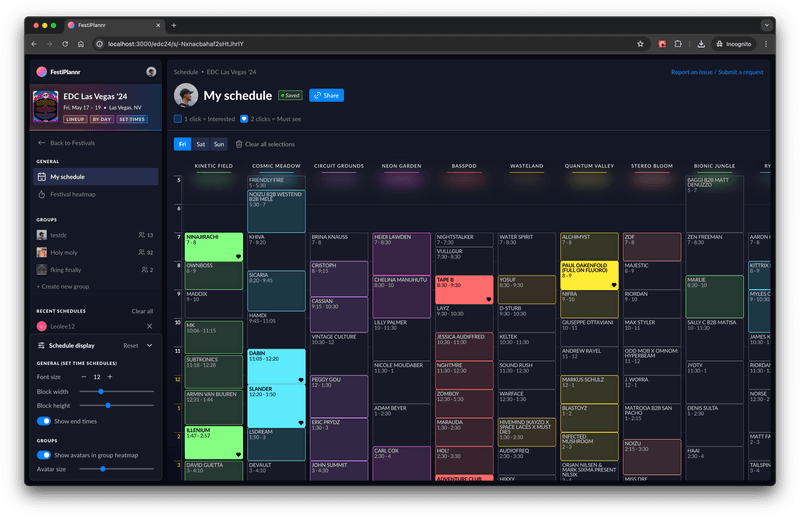
Task: Open the browser extensions puzzle icon
Action: pyautogui.click(x=679, y=44)
